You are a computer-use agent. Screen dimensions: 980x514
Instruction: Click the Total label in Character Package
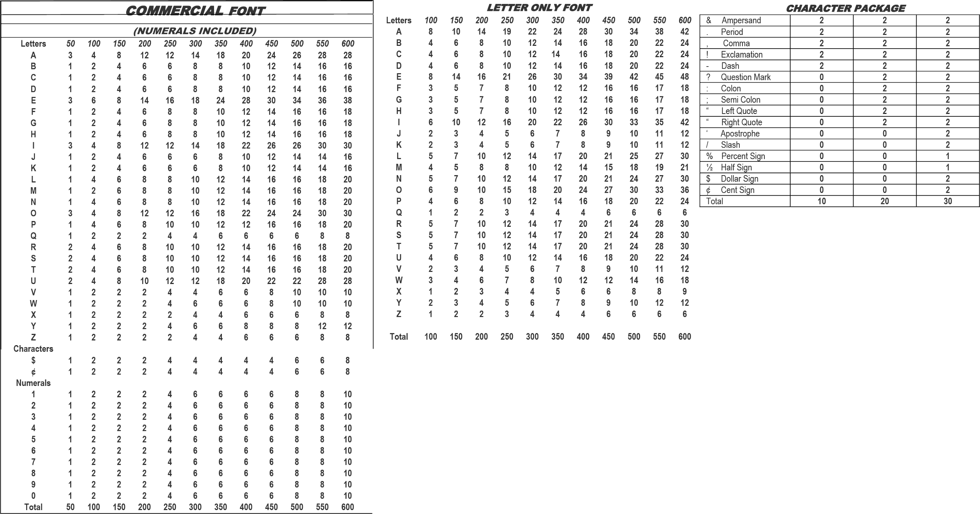click(x=714, y=202)
